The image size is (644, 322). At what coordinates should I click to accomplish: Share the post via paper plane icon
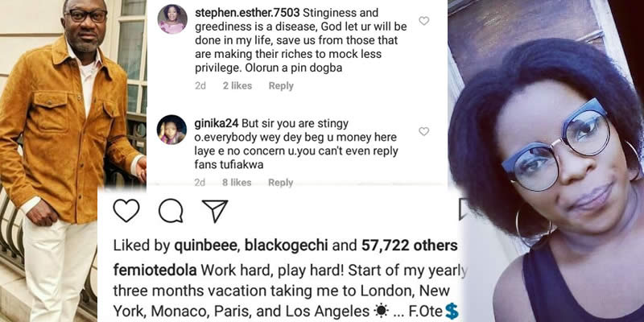coord(214,211)
